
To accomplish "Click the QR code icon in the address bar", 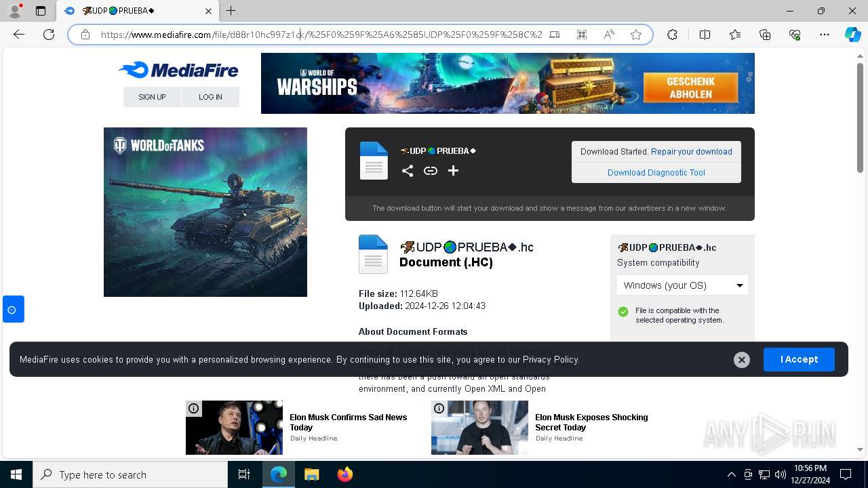I will tap(582, 35).
